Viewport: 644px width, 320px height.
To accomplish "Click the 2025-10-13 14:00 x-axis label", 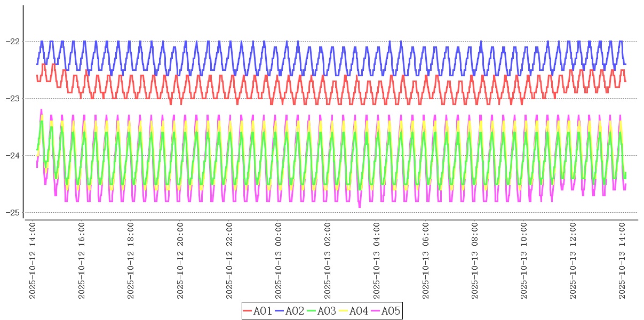I will [623, 261].
